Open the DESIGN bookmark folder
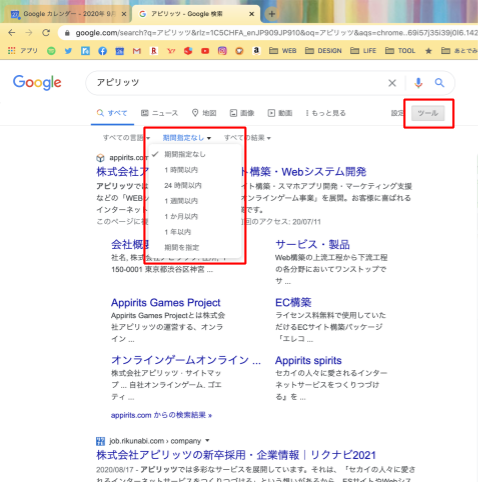Screen dimensions: 478x482 point(323,51)
